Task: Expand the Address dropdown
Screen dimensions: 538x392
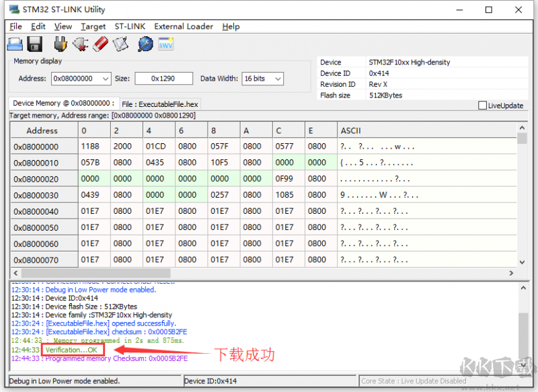Action: coord(105,79)
